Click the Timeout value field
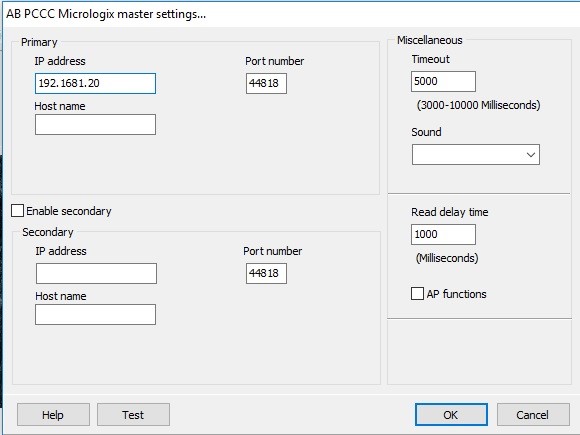Screen dimensions: 580x435 [x=443, y=81]
